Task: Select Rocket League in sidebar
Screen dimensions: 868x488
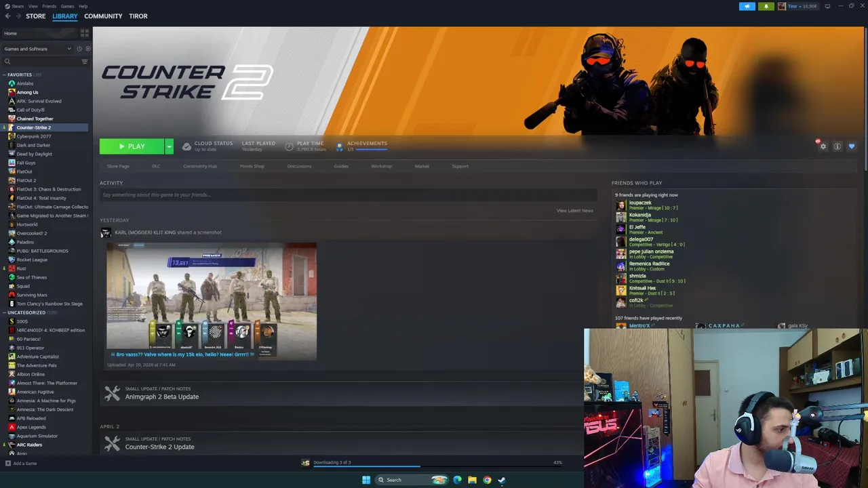Action: pos(32,260)
